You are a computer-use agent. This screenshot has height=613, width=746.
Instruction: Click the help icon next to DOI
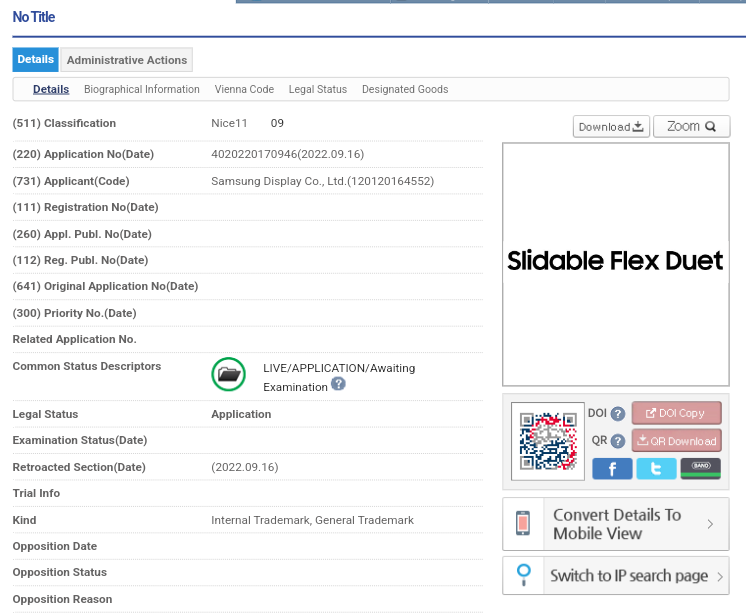618,414
